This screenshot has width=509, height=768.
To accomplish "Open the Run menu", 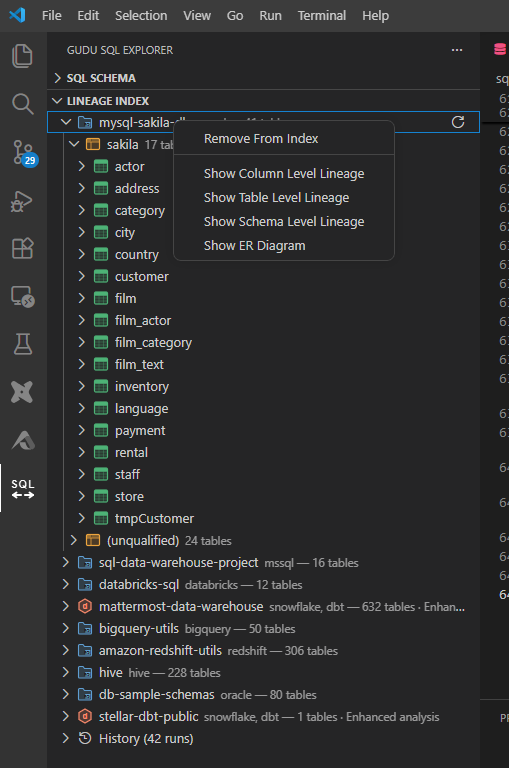I will [270, 16].
